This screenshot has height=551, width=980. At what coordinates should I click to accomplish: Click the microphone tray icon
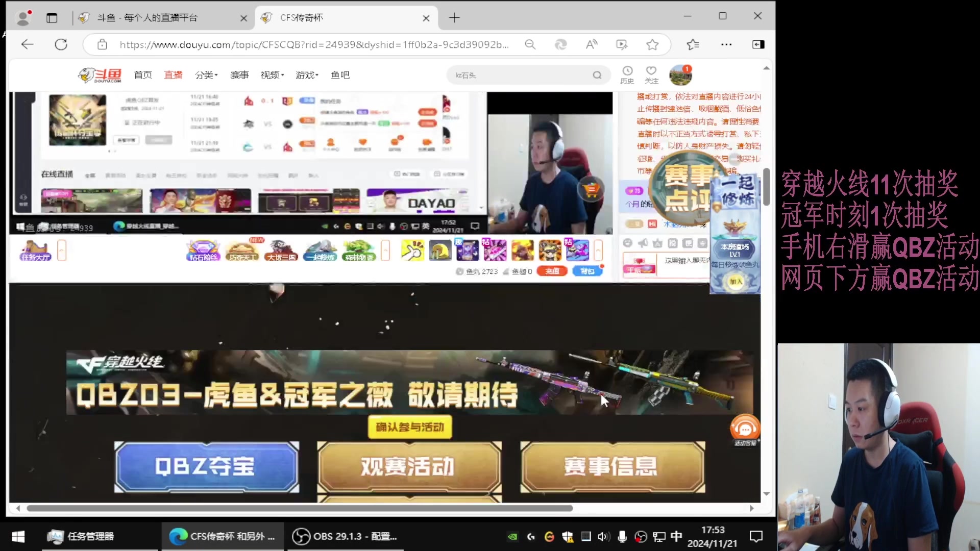pyautogui.click(x=622, y=537)
